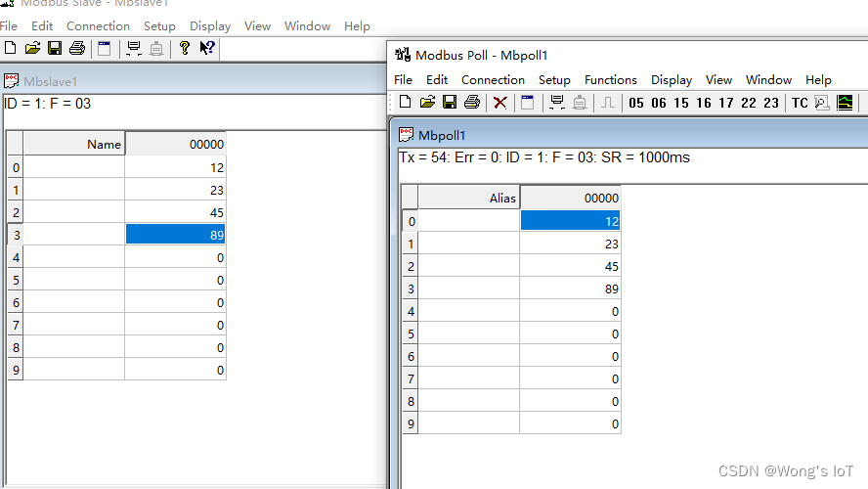Select Mbslave1 cell with value 45
Screen dimensions: 868x489
(x=175, y=212)
